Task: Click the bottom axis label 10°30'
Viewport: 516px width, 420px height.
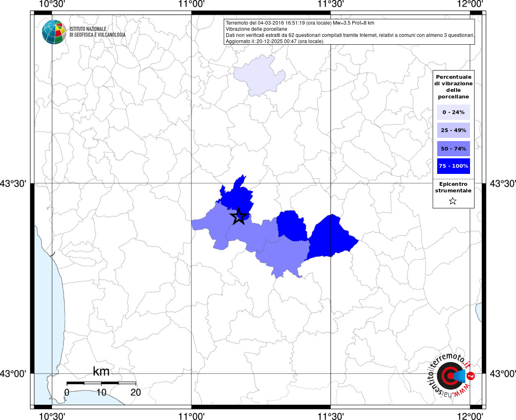Action: point(52,416)
